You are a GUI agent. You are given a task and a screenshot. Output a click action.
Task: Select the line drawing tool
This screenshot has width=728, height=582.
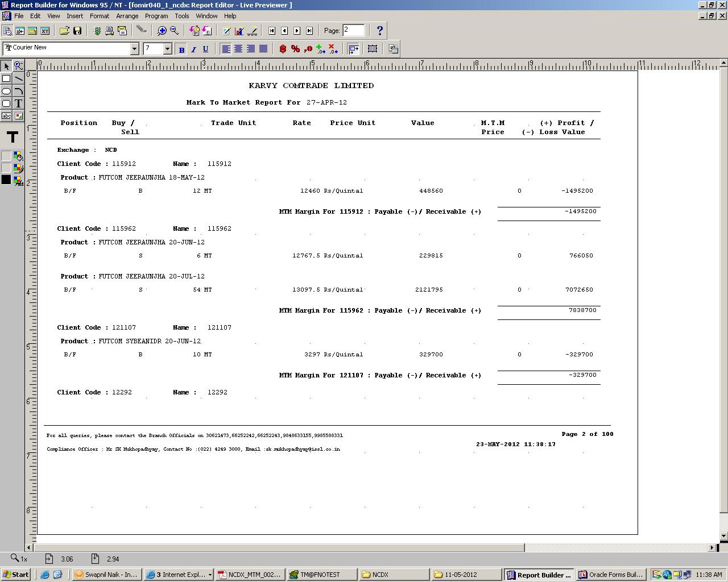pos(19,79)
